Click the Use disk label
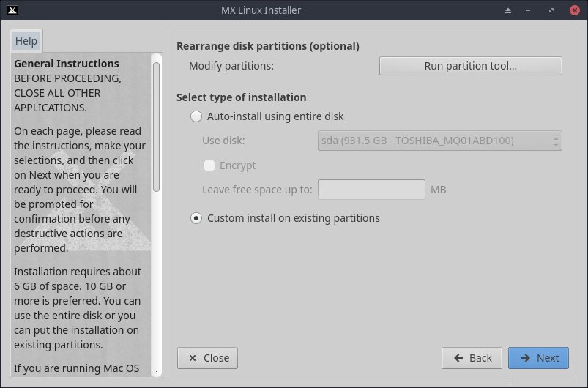 pyautogui.click(x=223, y=141)
